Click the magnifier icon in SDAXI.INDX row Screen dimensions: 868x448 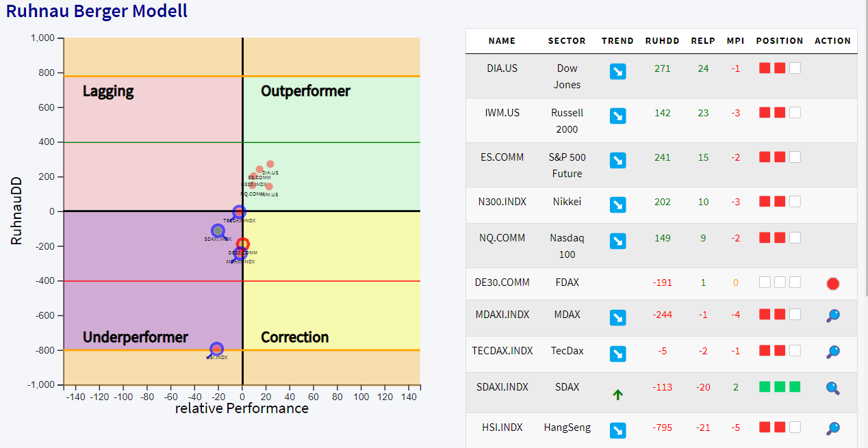[832, 388]
